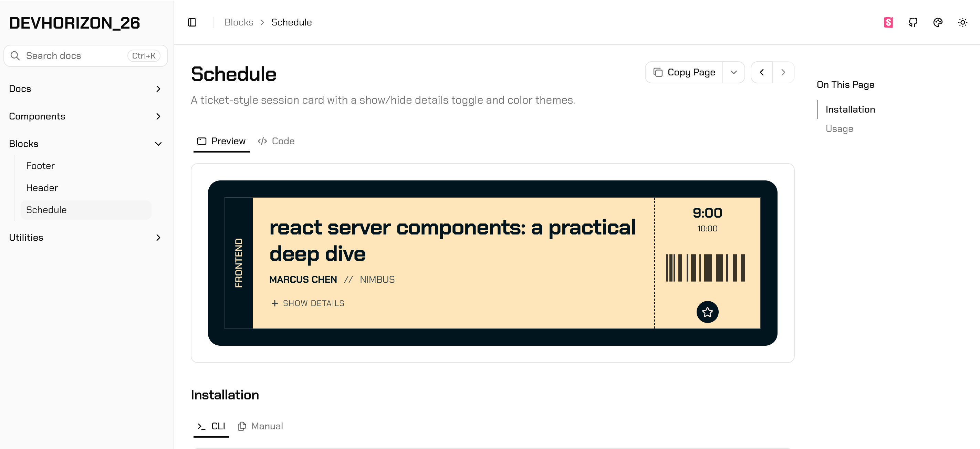This screenshot has height=449, width=980.
Task: Click the NIMBUS company text
Action: 377,280
